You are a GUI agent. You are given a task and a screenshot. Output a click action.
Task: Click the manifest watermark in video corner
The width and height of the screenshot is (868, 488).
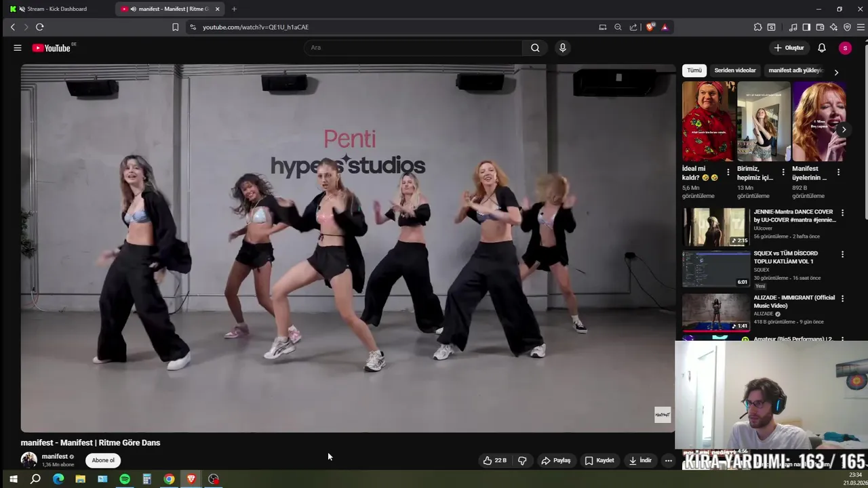pyautogui.click(x=663, y=415)
